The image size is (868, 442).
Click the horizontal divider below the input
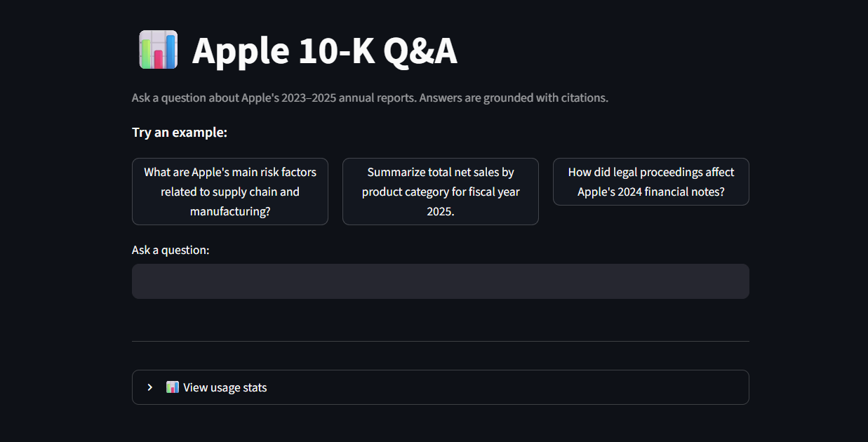441,341
